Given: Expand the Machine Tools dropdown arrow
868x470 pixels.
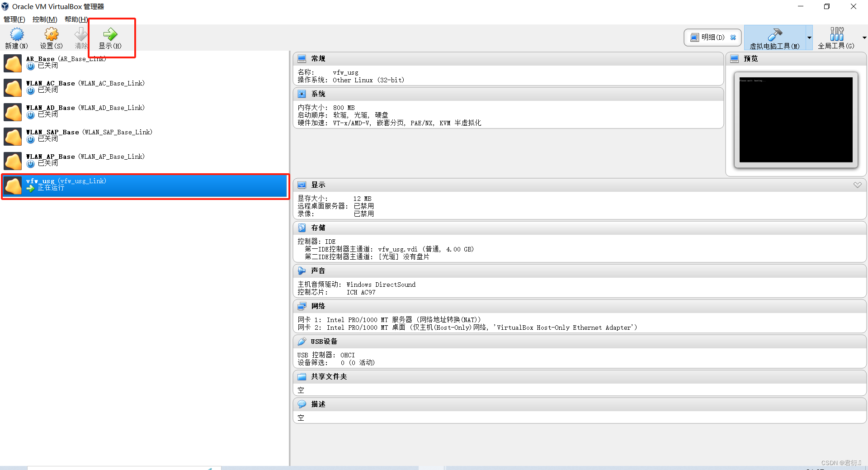Looking at the screenshot, I should click(809, 38).
